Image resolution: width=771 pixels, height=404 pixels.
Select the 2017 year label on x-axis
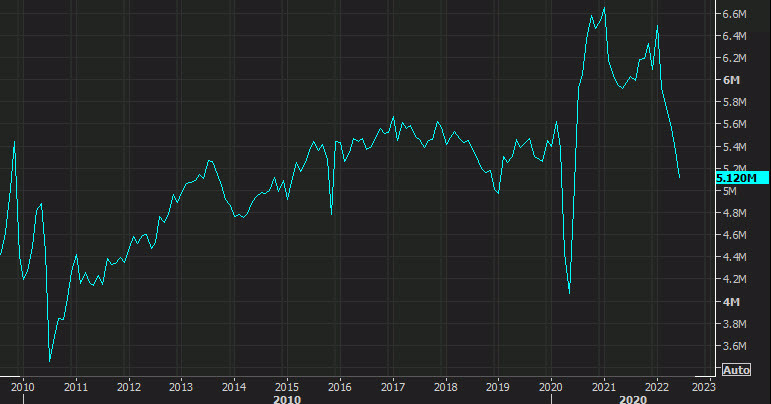[392, 386]
